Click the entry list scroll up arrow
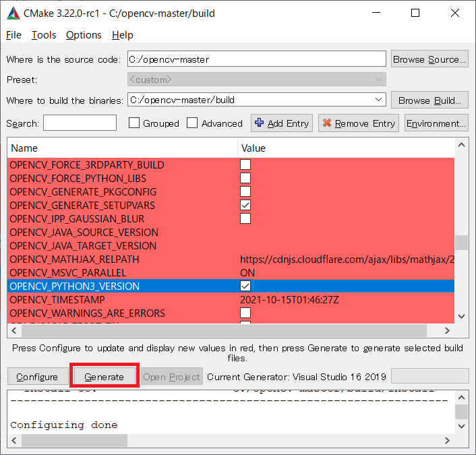 (x=461, y=145)
